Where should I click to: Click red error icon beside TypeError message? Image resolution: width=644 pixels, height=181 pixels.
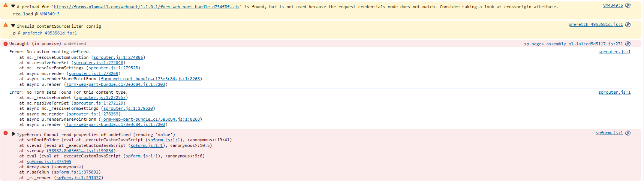point(6,133)
